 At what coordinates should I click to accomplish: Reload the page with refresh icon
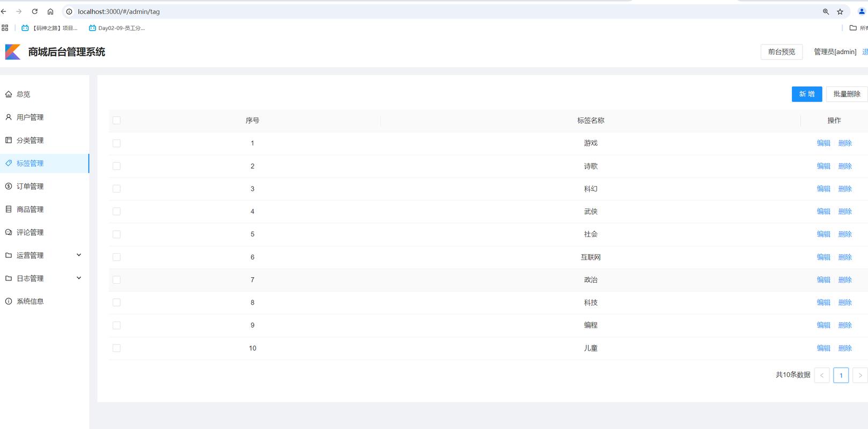[x=35, y=11]
